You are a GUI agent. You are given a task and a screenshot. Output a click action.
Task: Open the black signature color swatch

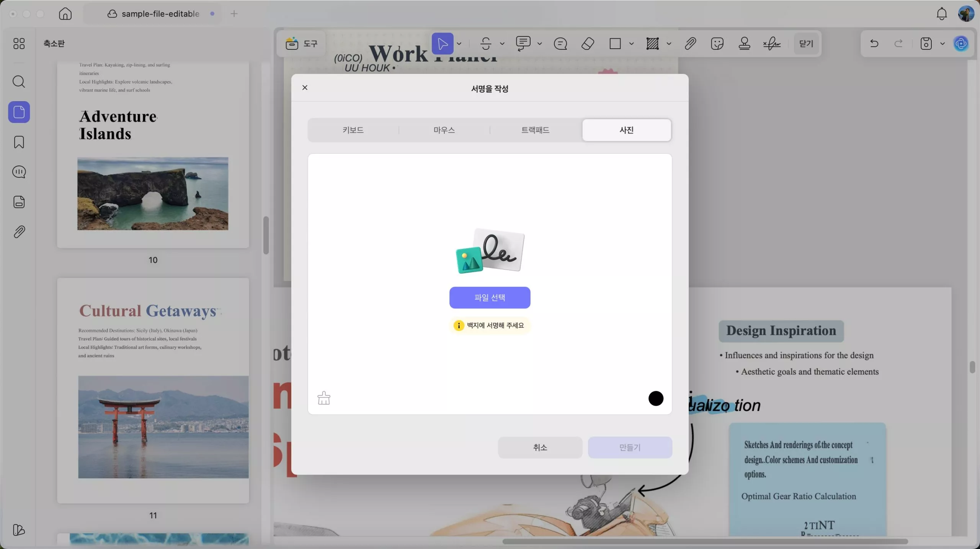tap(656, 398)
